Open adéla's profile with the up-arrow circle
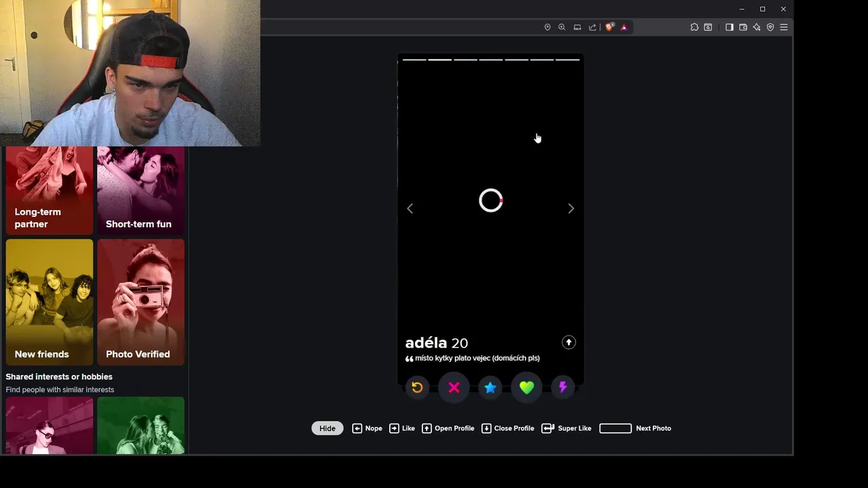 pyautogui.click(x=569, y=342)
